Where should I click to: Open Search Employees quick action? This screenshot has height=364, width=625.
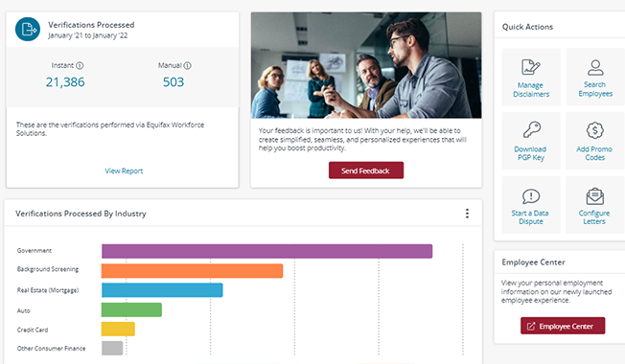click(595, 78)
